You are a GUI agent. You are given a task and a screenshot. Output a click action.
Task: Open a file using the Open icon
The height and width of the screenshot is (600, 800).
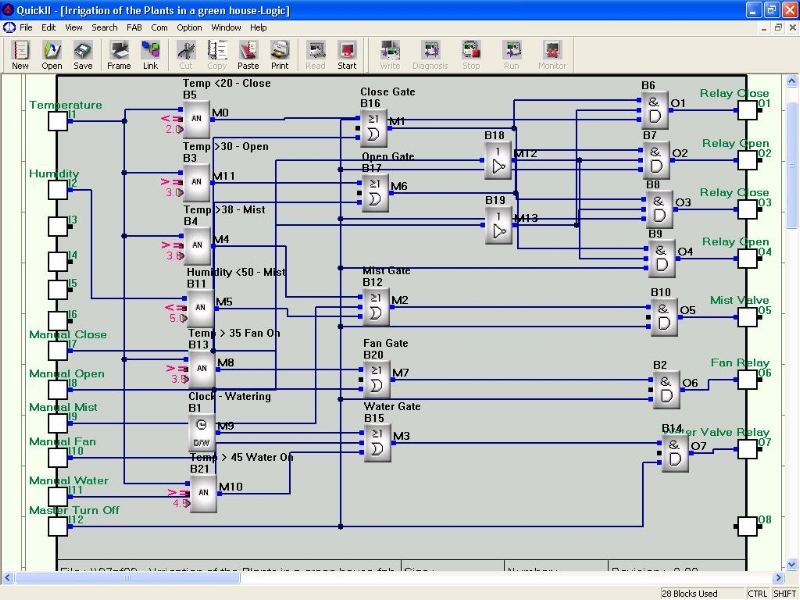(51, 54)
